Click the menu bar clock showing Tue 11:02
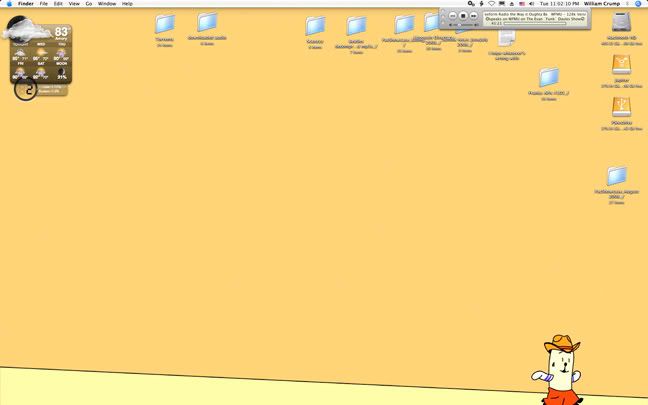The image size is (648, 405). 559,4
